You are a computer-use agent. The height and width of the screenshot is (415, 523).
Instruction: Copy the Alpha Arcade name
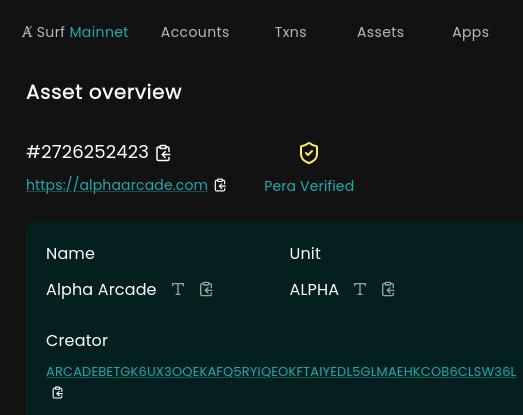pos(206,289)
